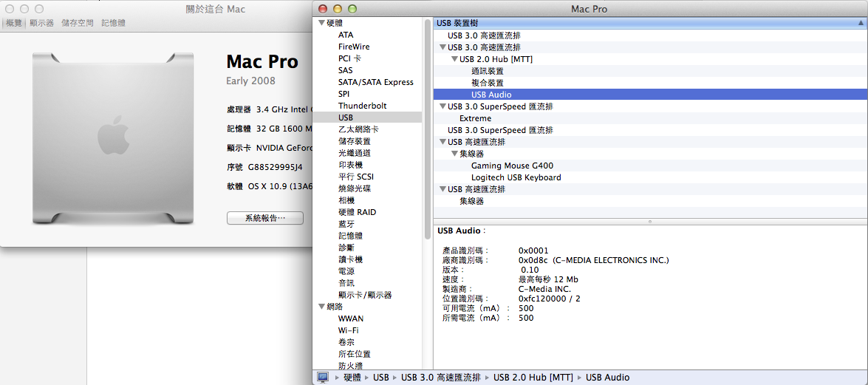Select 音訊 in the sidebar

pyautogui.click(x=346, y=283)
